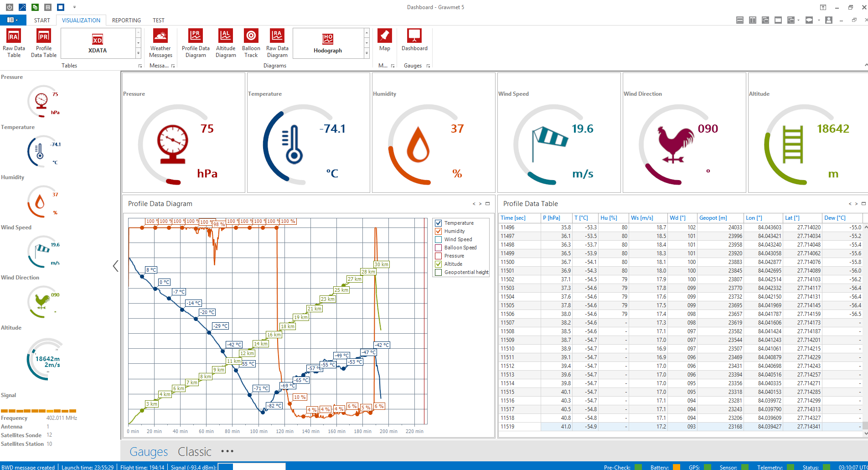Open the Raw Data Table
This screenshot has width=868, height=470.
(x=14, y=43)
